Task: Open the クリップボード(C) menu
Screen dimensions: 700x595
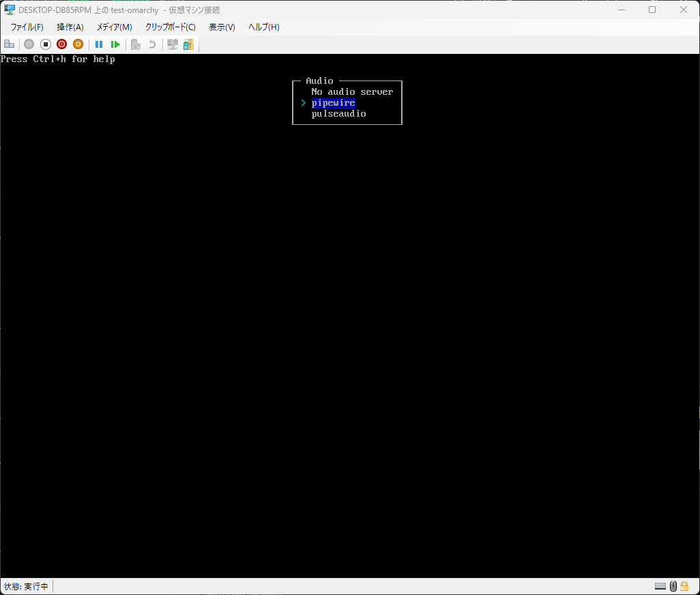Action: (x=170, y=27)
